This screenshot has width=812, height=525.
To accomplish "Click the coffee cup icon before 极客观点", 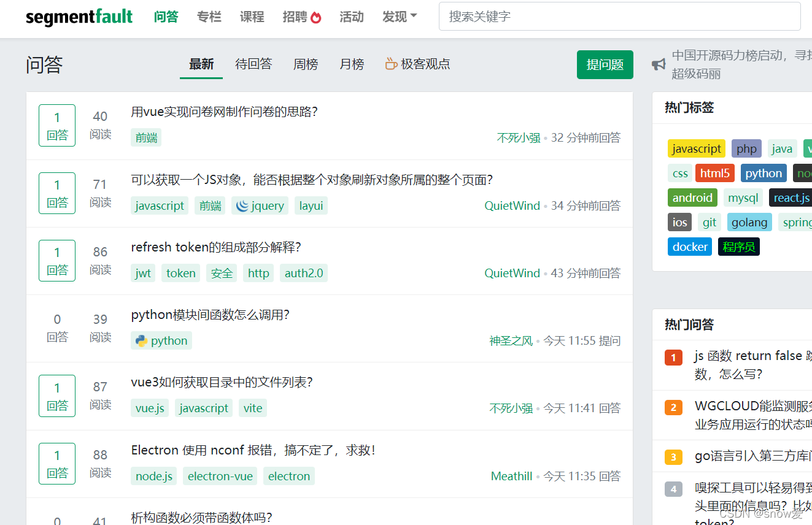I will 391,63.
